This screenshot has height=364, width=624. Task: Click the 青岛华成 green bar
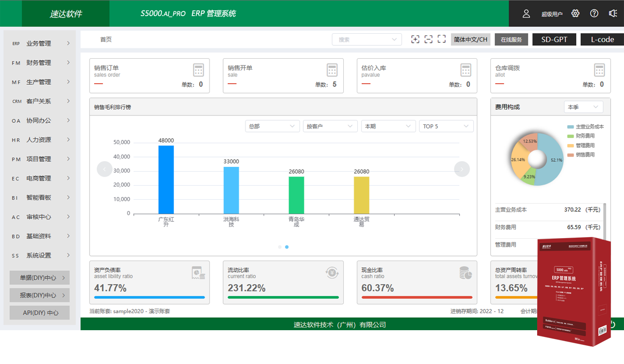[296, 195]
